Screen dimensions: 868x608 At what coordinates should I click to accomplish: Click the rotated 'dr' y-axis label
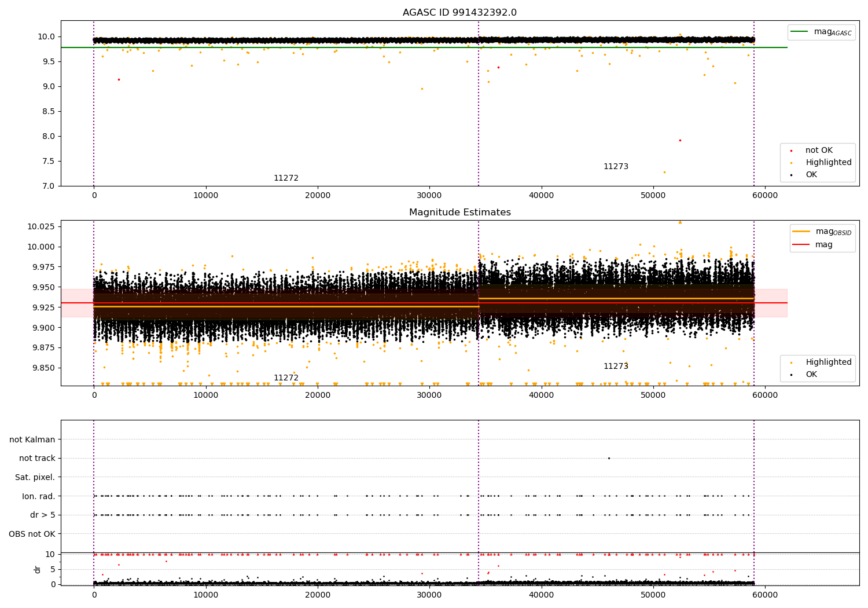click(38, 569)
